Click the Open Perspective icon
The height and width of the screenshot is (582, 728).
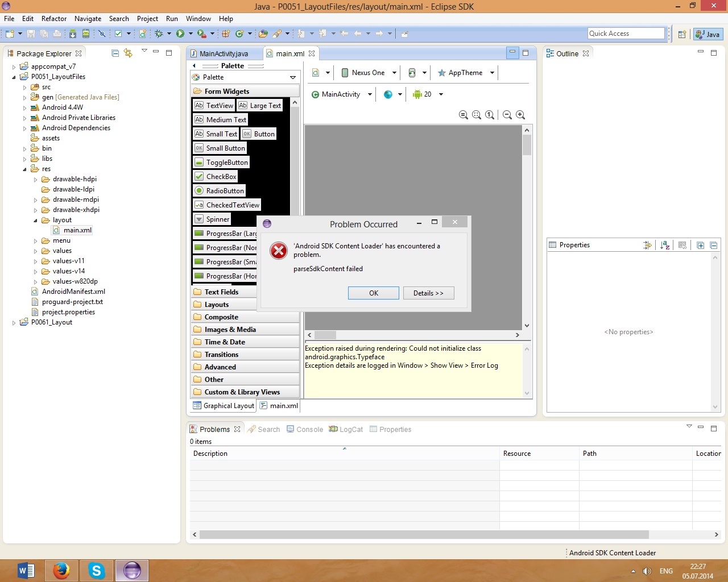point(682,34)
